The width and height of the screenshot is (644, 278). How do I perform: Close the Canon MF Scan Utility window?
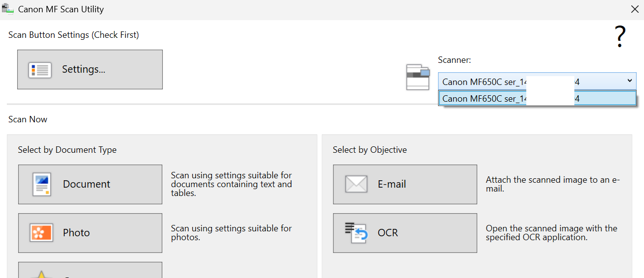[634, 9]
